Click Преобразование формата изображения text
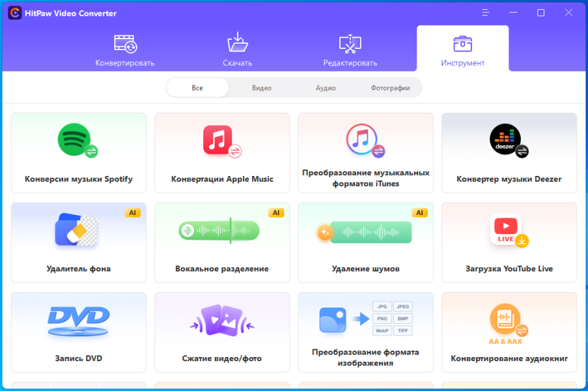 [x=365, y=358]
